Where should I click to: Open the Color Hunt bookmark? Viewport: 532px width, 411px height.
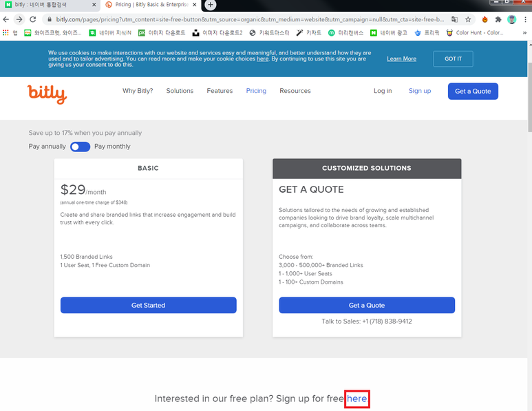click(475, 32)
